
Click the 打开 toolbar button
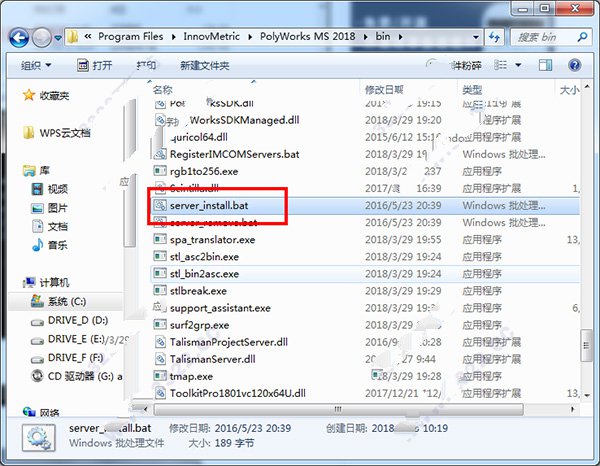(x=95, y=65)
